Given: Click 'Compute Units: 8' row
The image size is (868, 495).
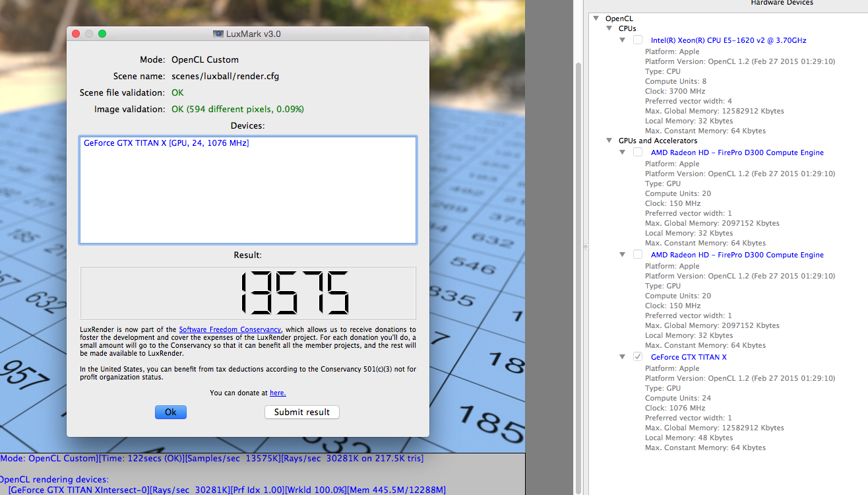Looking at the screenshot, I should tap(675, 81).
